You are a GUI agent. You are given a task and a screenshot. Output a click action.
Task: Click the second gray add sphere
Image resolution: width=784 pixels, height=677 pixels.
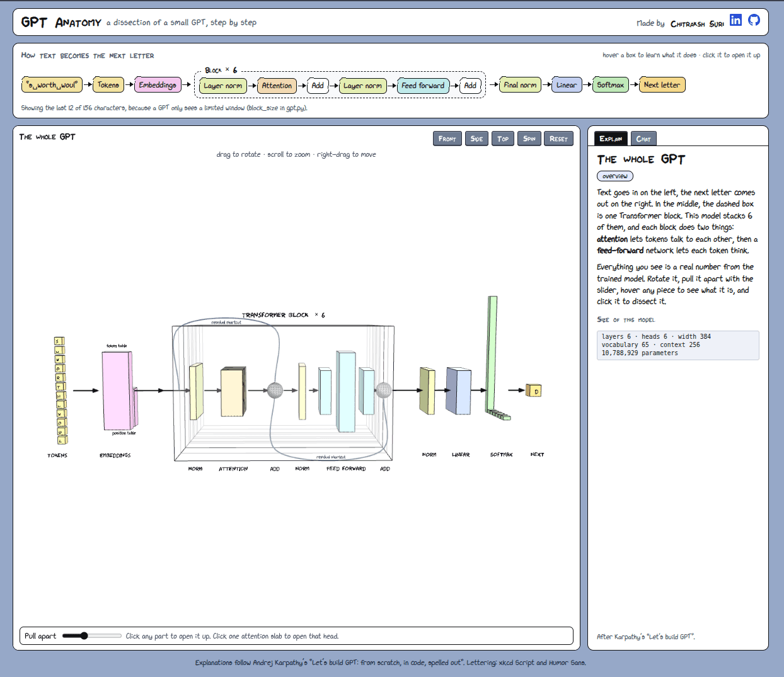click(x=384, y=390)
